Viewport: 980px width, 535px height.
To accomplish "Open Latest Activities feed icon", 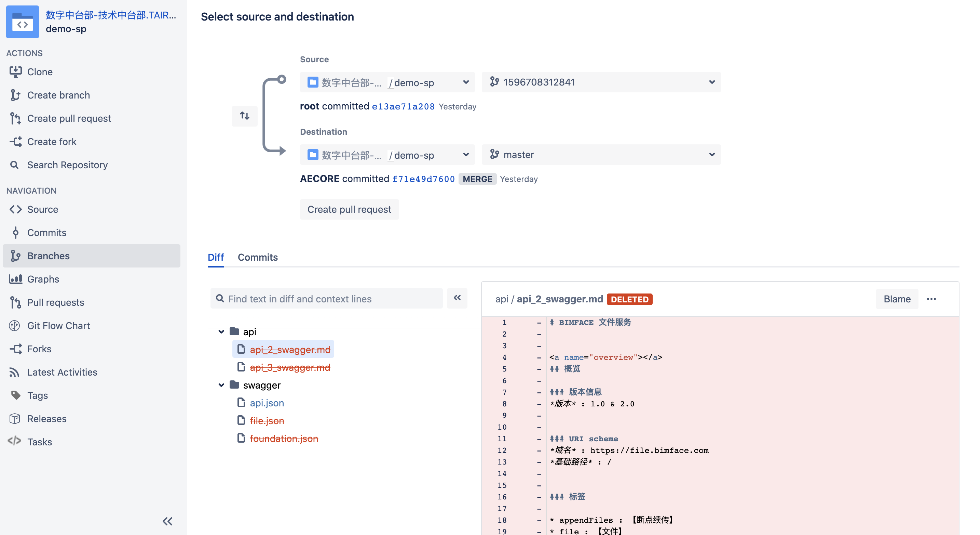I will click(x=14, y=372).
